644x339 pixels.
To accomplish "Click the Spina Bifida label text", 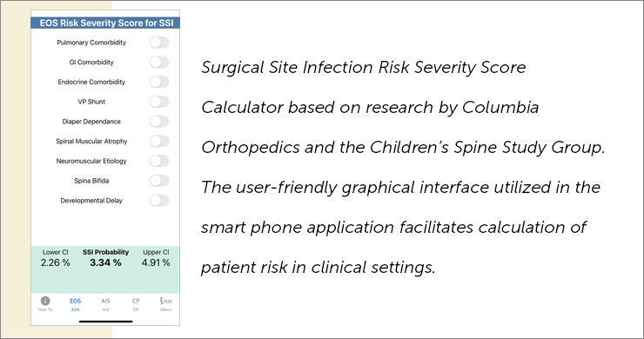I will point(91,181).
